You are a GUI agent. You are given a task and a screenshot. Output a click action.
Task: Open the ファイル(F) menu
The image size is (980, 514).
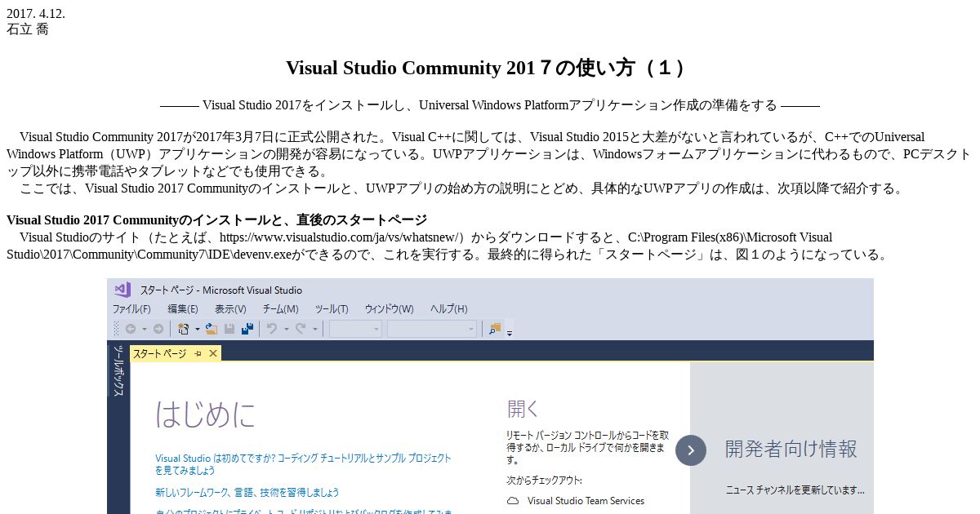pyautogui.click(x=131, y=309)
